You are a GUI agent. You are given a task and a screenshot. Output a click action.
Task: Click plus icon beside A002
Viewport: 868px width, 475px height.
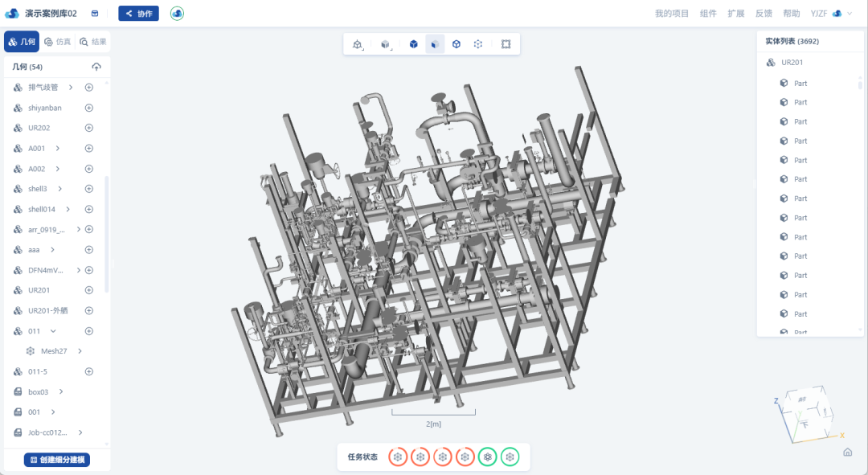tap(88, 169)
